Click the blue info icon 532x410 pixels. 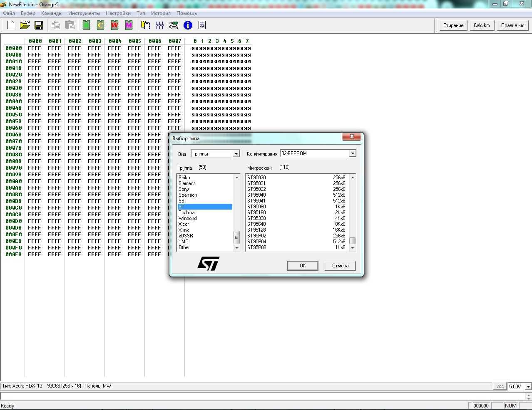point(188,25)
